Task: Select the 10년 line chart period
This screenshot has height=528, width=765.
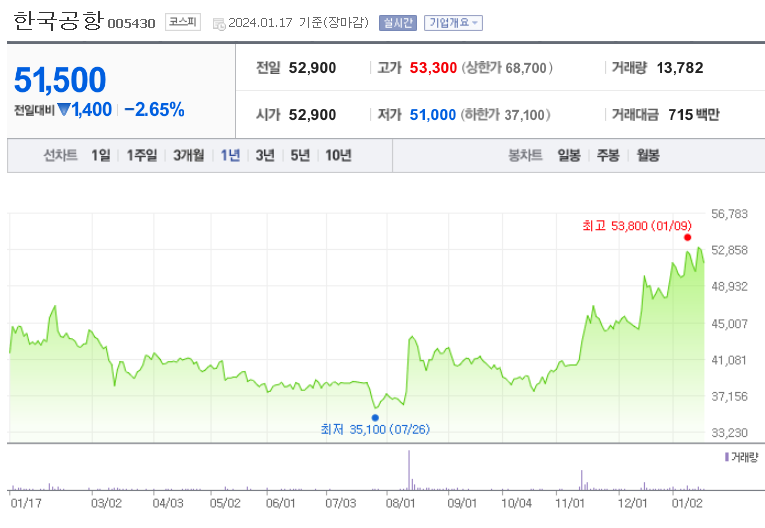Action: [x=338, y=156]
